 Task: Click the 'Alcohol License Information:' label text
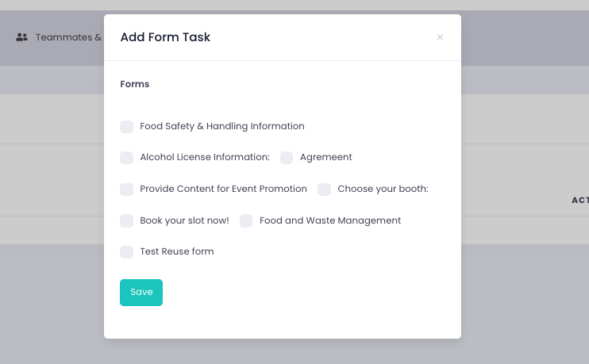205,158
